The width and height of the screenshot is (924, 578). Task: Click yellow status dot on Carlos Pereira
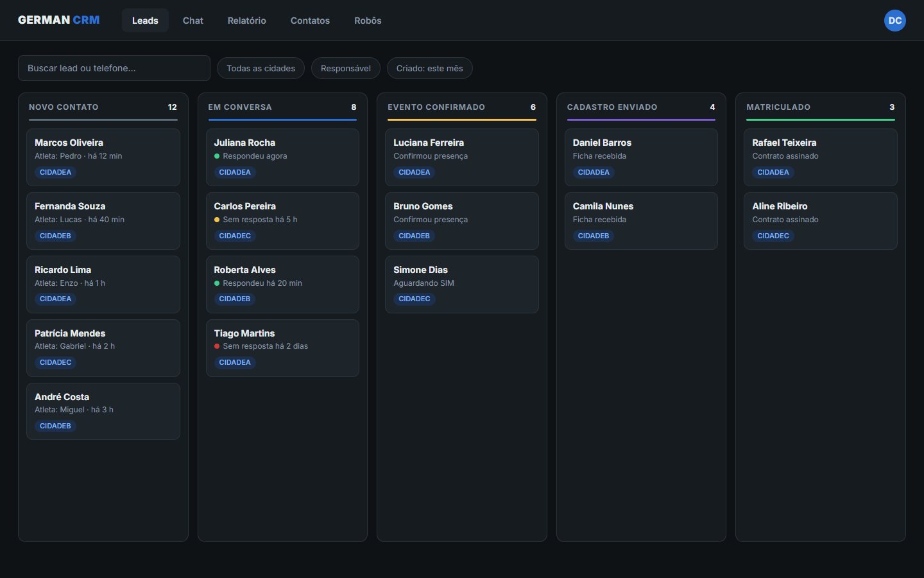pyautogui.click(x=217, y=220)
